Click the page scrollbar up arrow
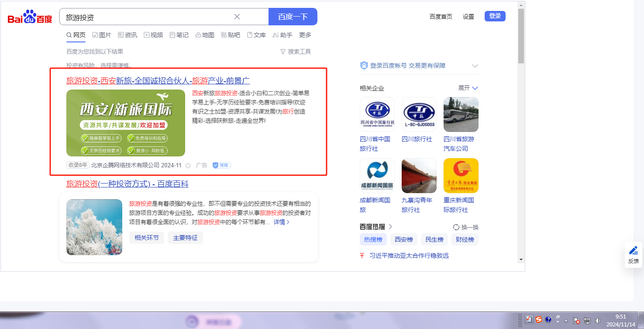 point(521,5)
